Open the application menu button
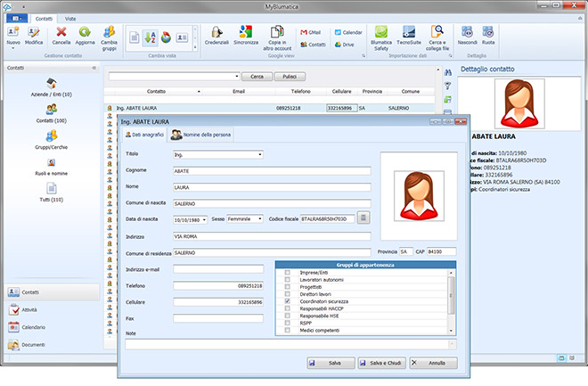This screenshot has width=588, height=386. tap(17, 19)
